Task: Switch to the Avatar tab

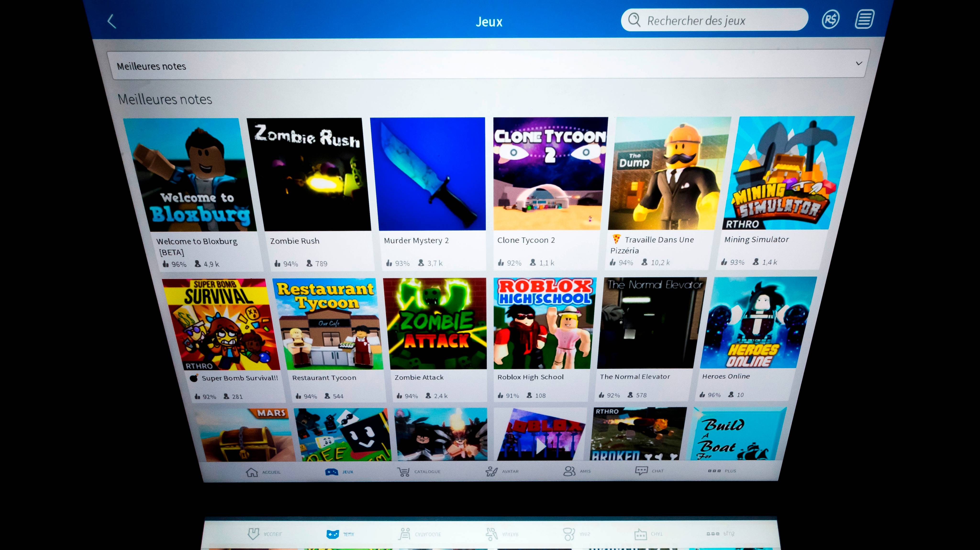Action: pyautogui.click(x=502, y=471)
